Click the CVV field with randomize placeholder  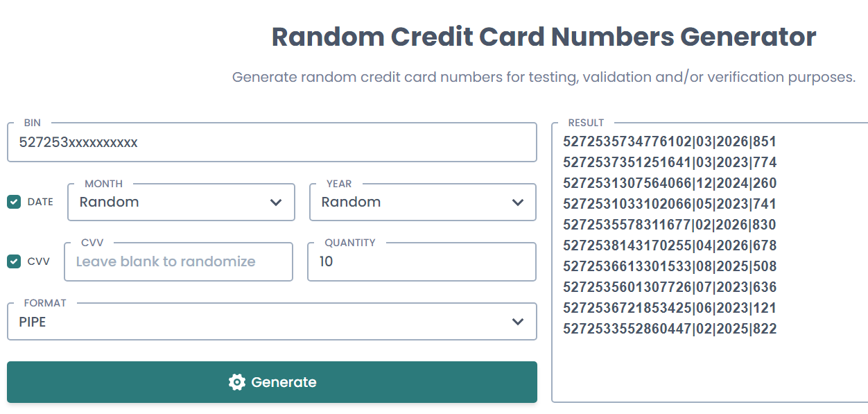178,262
